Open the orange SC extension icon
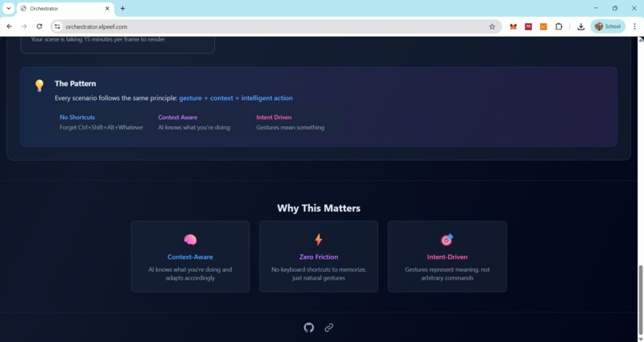Image resolution: width=644 pixels, height=342 pixels. click(x=543, y=26)
